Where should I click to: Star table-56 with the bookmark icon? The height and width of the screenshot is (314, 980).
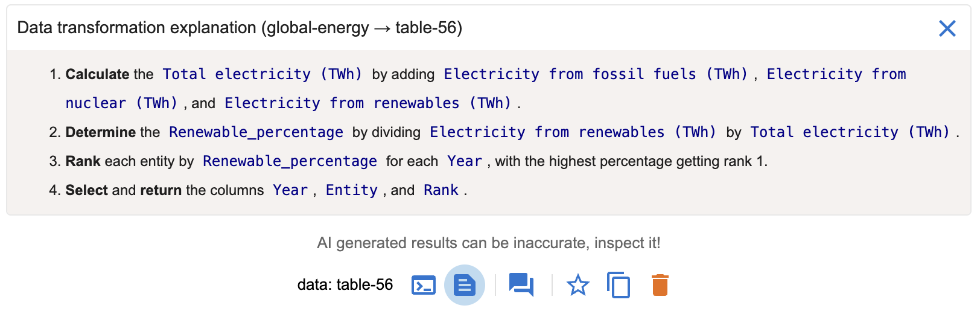[x=578, y=285]
